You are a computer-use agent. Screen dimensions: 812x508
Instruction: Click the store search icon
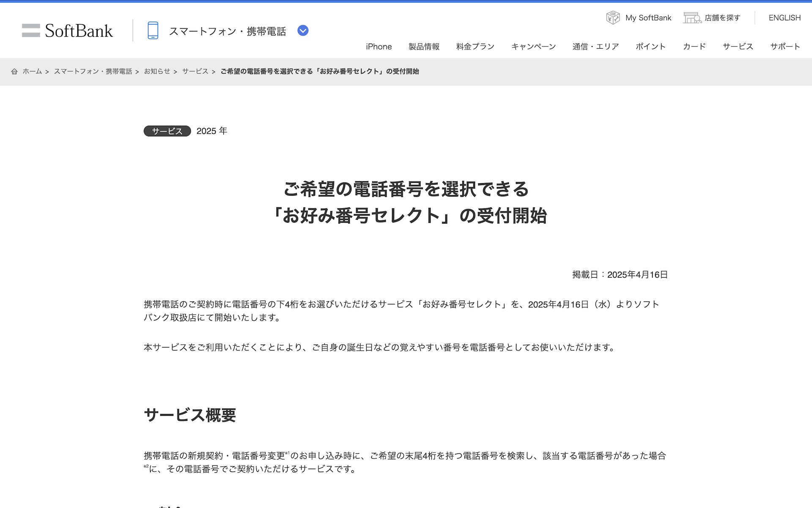(692, 18)
